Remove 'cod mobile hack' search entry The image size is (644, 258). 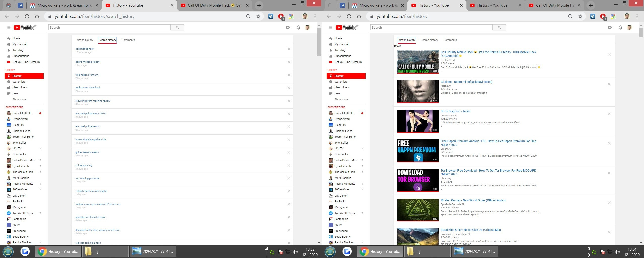(289, 49)
